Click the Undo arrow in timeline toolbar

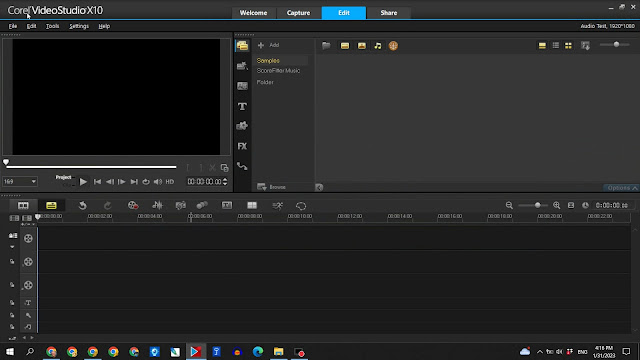82,205
